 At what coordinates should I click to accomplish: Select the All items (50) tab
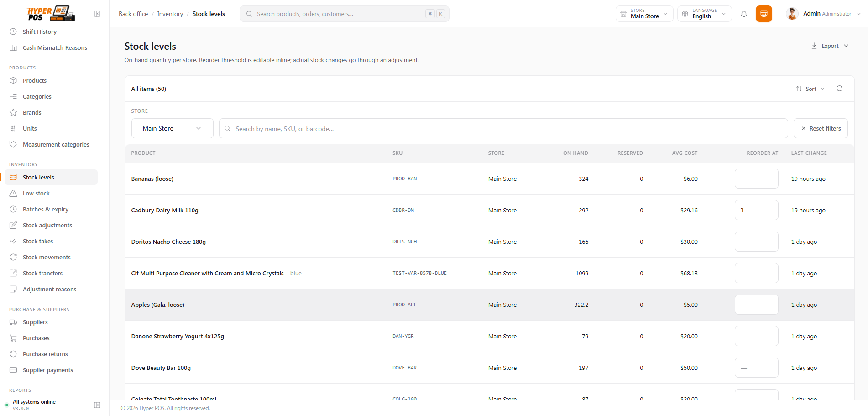149,89
